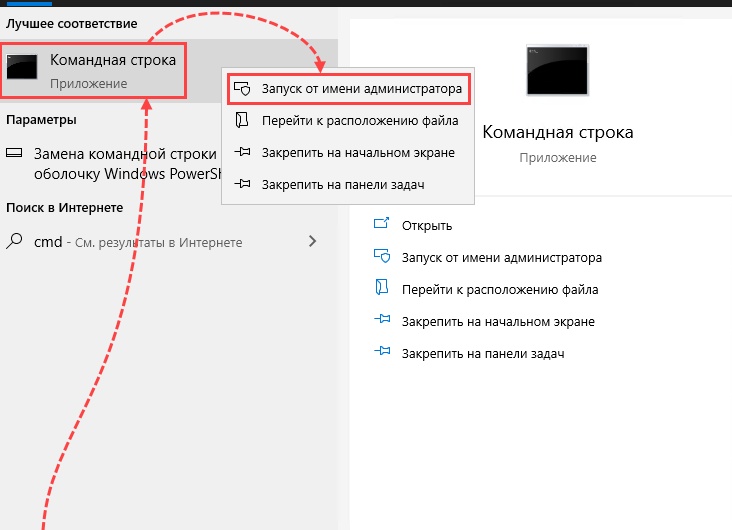This screenshot has width=732, height=530.
Task: Choose Закрепить на панели задач in context menu
Action: point(348,184)
